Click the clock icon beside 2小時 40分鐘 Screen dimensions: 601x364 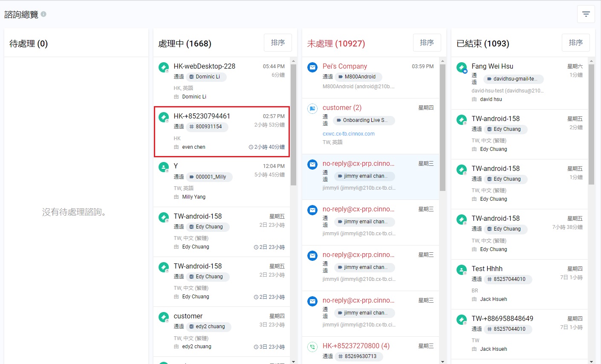[x=251, y=147]
